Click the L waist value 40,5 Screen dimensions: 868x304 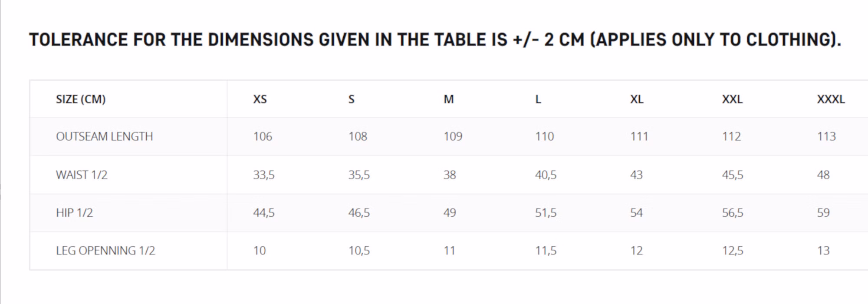pyautogui.click(x=546, y=175)
